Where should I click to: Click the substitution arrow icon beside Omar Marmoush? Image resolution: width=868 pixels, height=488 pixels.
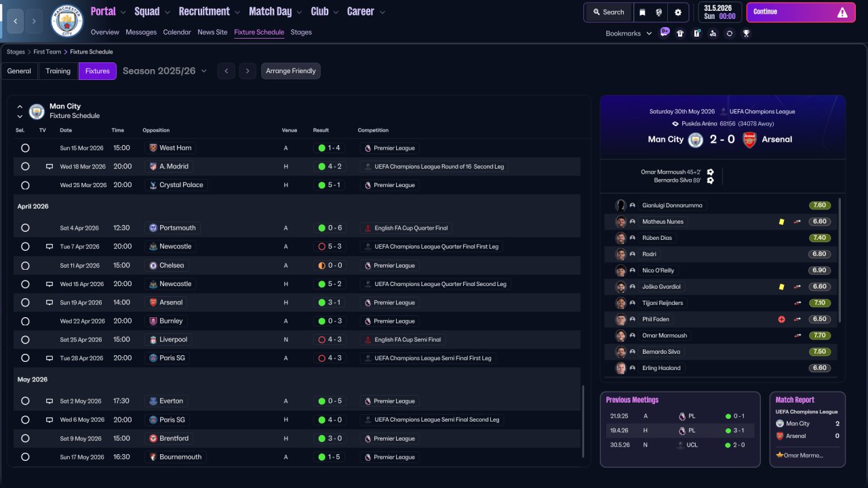[797, 335]
